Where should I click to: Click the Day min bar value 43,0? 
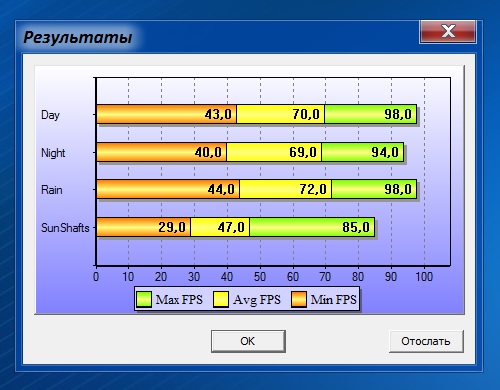[218, 114]
